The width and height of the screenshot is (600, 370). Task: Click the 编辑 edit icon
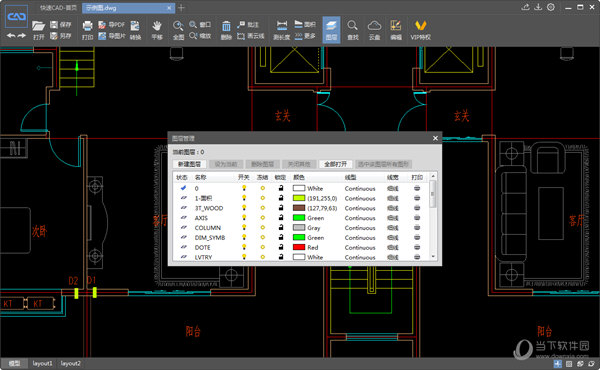tap(396, 30)
